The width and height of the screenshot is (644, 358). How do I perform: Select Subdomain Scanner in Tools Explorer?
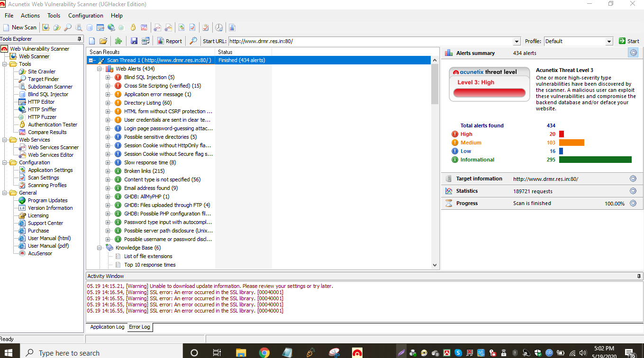click(50, 87)
